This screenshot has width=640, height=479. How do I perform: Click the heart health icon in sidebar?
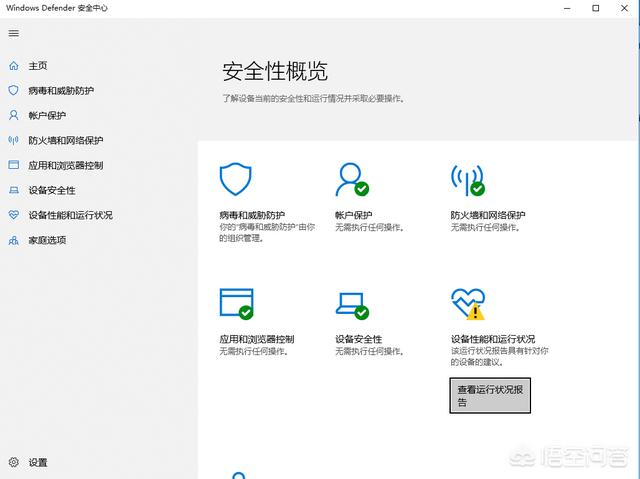tap(13, 215)
